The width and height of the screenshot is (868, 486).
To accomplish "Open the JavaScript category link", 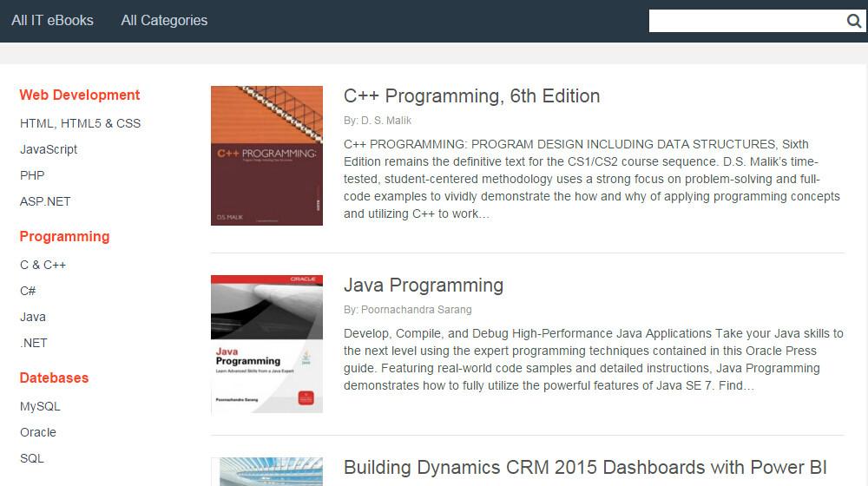I will pos(49,149).
